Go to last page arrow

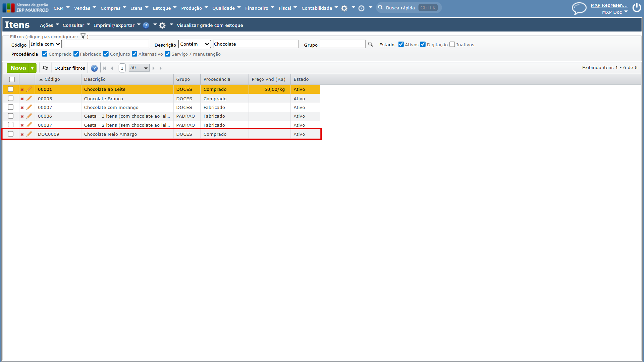pos(161,68)
